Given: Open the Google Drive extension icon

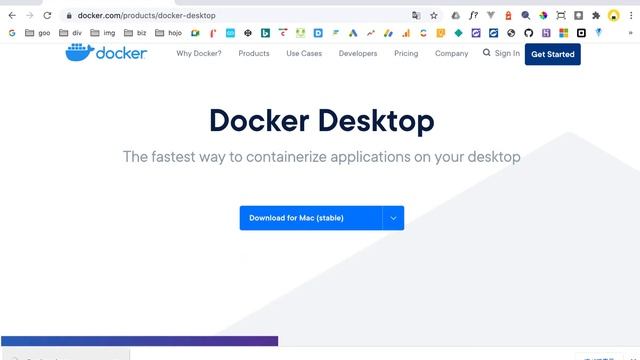Looking at the screenshot, I should pyautogui.click(x=456, y=16).
